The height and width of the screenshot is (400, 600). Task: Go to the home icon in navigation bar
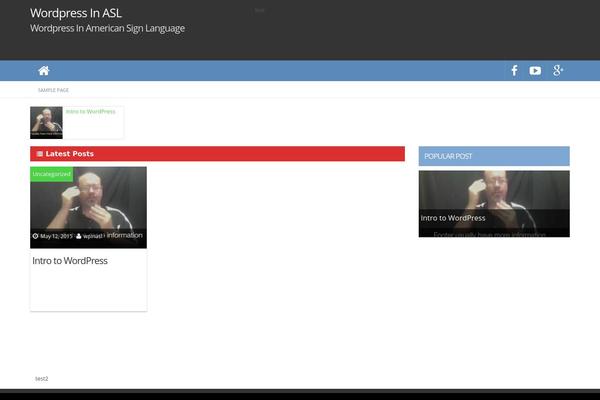44,70
